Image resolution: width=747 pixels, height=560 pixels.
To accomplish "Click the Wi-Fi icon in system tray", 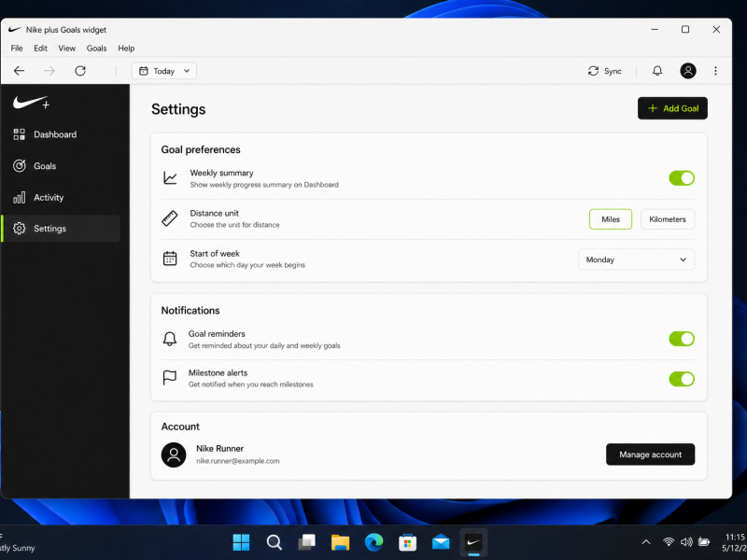I will coord(669,542).
